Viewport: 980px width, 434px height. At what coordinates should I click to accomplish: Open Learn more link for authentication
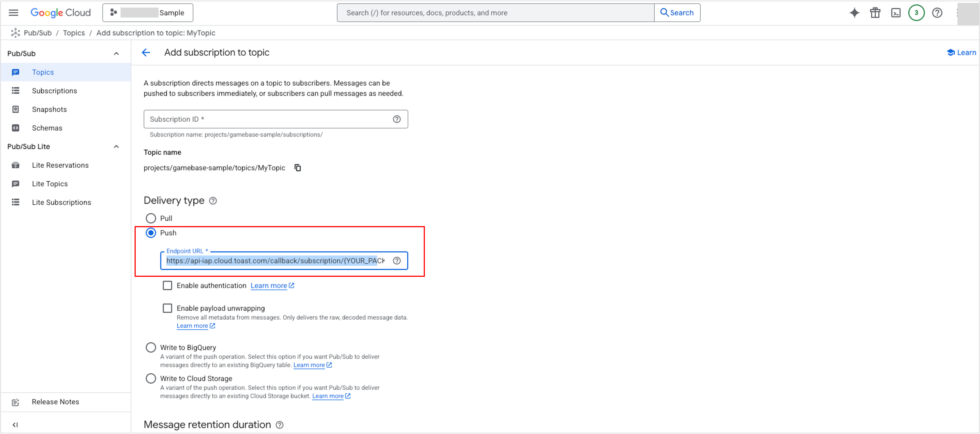coord(272,286)
